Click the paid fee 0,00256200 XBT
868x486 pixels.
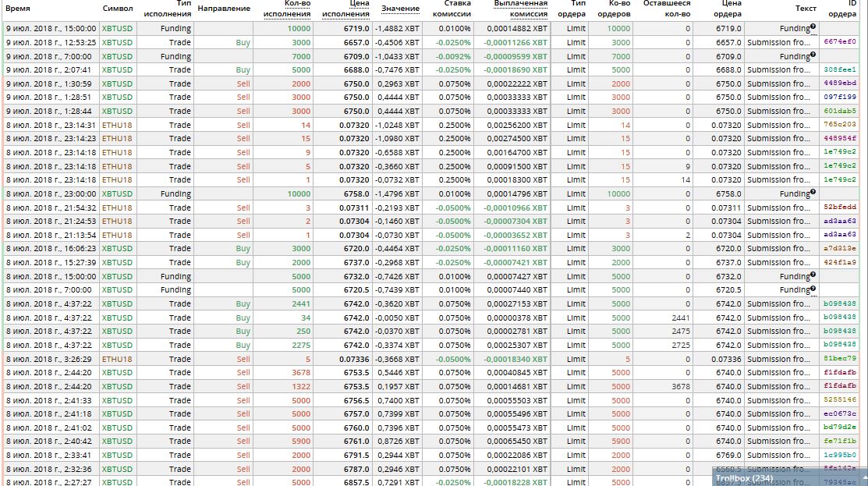pos(517,125)
